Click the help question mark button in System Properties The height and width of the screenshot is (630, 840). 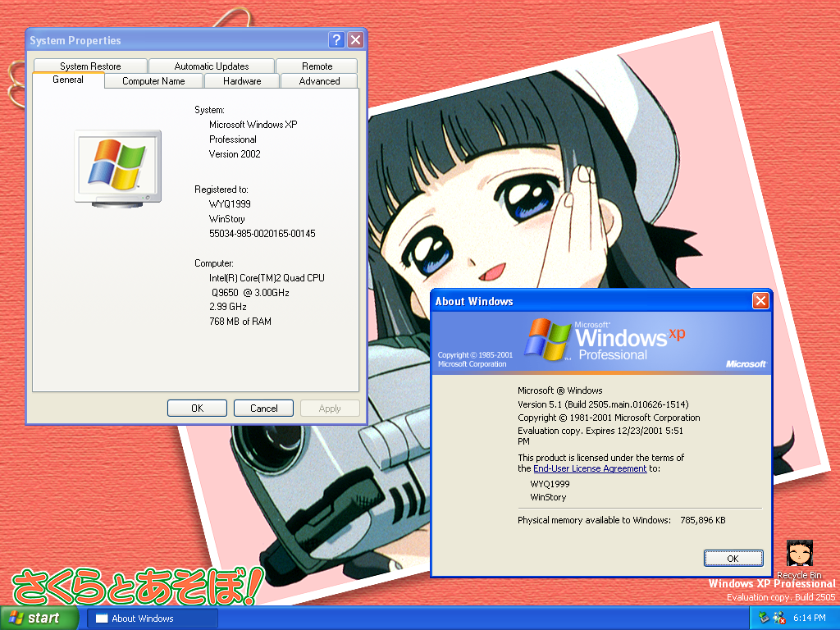(x=336, y=39)
